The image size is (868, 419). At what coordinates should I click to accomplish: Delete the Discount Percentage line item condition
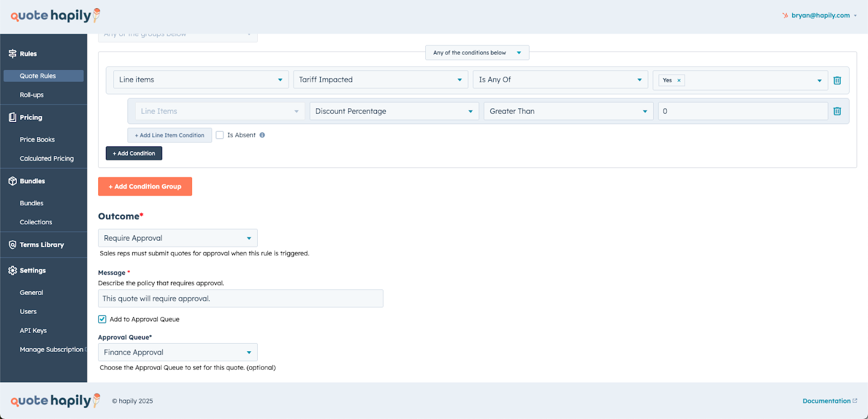(837, 111)
